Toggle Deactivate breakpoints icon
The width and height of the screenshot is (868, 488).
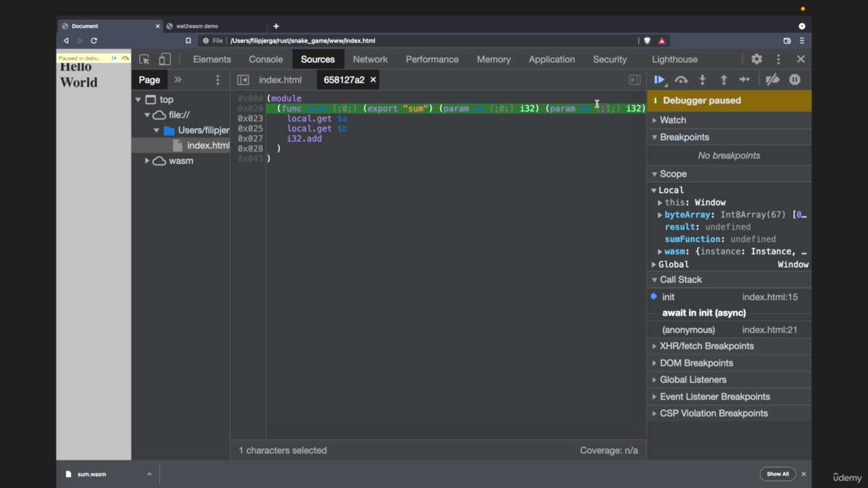pos(772,80)
